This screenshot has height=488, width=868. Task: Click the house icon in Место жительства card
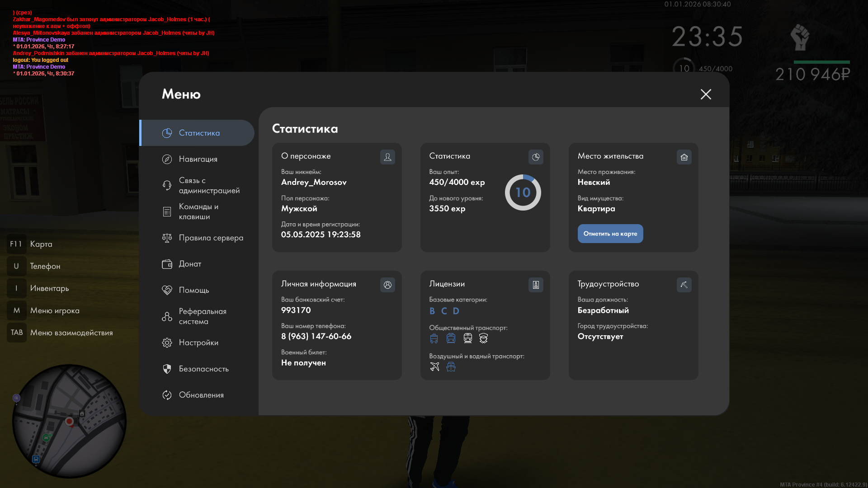(x=684, y=157)
